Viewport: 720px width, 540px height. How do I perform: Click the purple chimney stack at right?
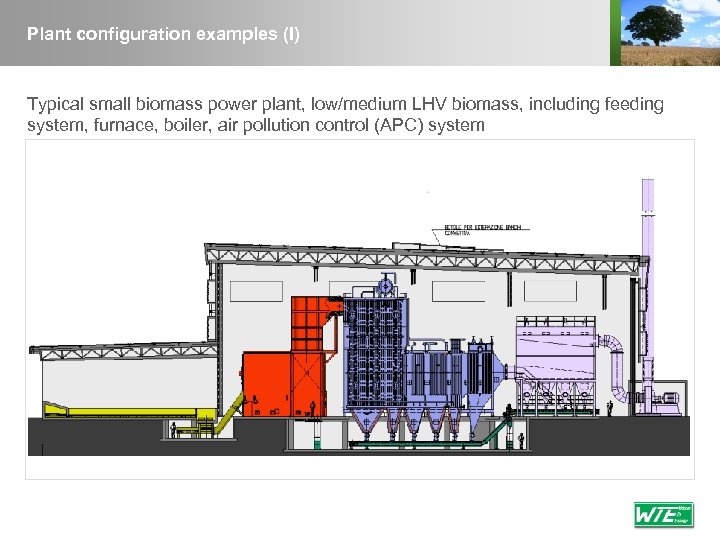pos(647,296)
